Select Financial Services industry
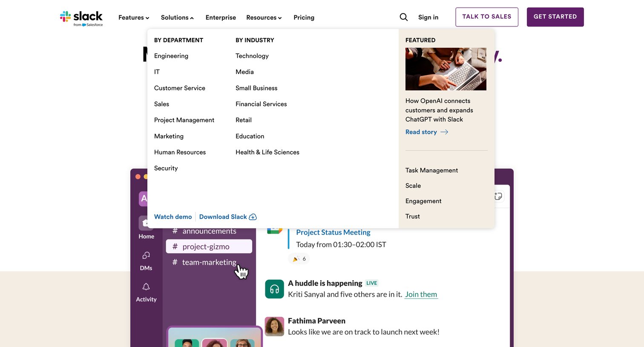 pos(261,104)
